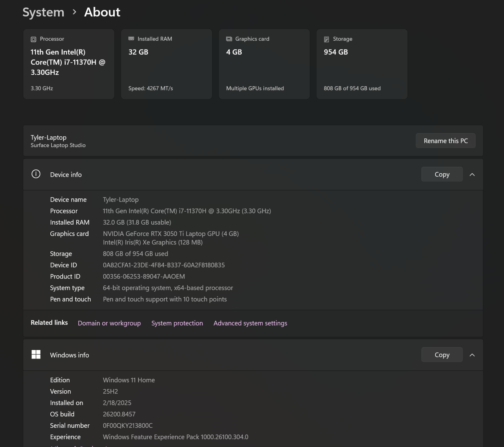Click the Storage drive icon
This screenshot has width=504, height=447.
tap(327, 39)
